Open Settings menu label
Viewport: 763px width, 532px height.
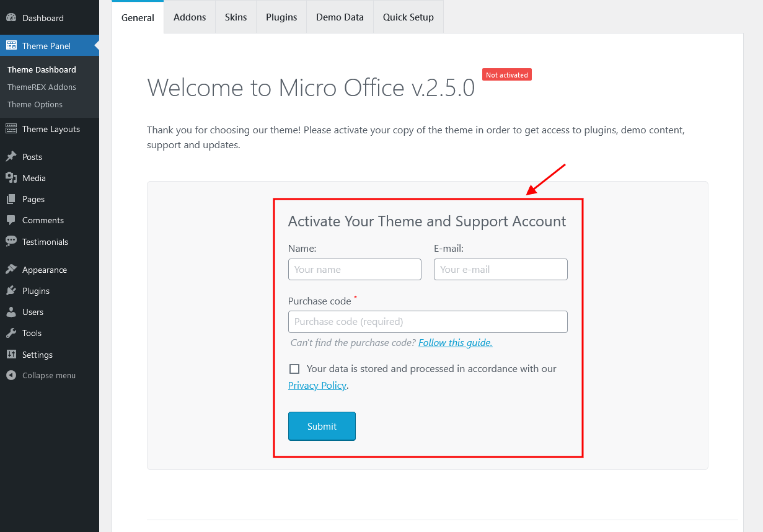[37, 355]
